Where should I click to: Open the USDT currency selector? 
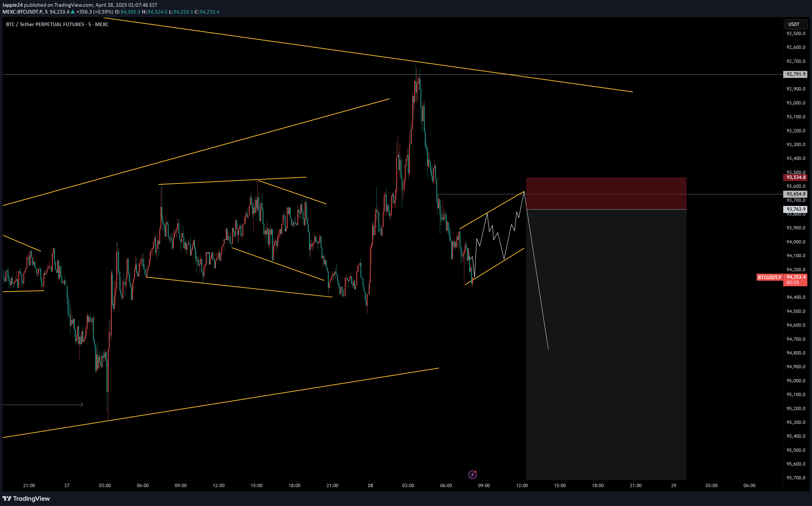[x=796, y=24]
